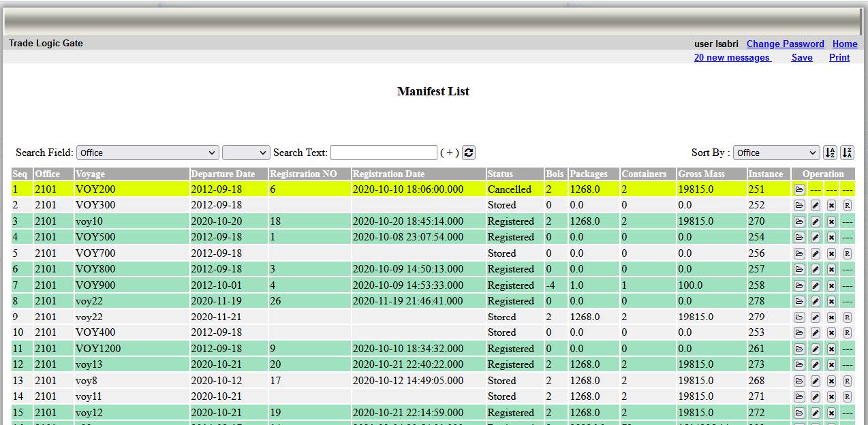This screenshot has width=868, height=425.
Task: Sort the list descending Z to A
Action: (x=847, y=153)
